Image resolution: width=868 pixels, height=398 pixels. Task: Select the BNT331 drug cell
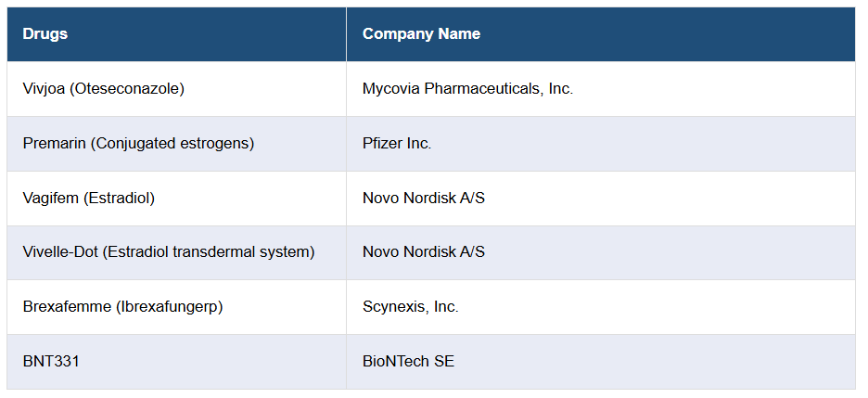51,362
